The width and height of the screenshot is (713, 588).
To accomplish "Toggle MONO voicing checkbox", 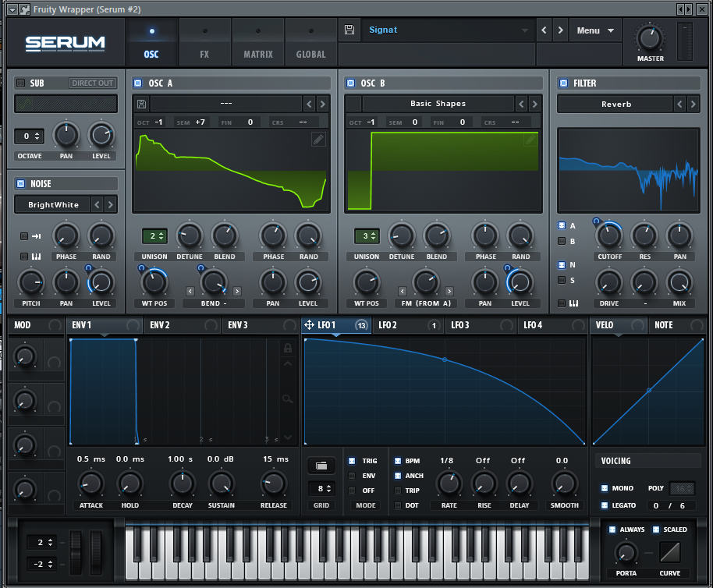I will [605, 488].
